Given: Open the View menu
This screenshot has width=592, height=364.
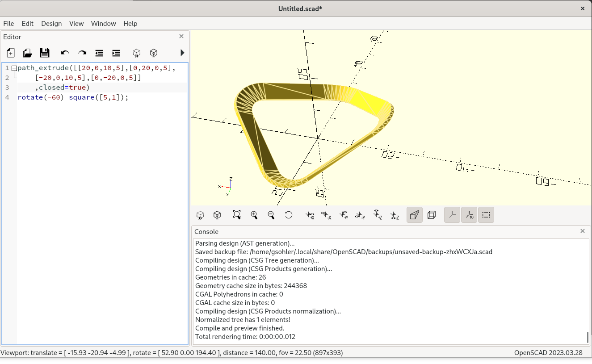Looking at the screenshot, I should pyautogui.click(x=76, y=24).
